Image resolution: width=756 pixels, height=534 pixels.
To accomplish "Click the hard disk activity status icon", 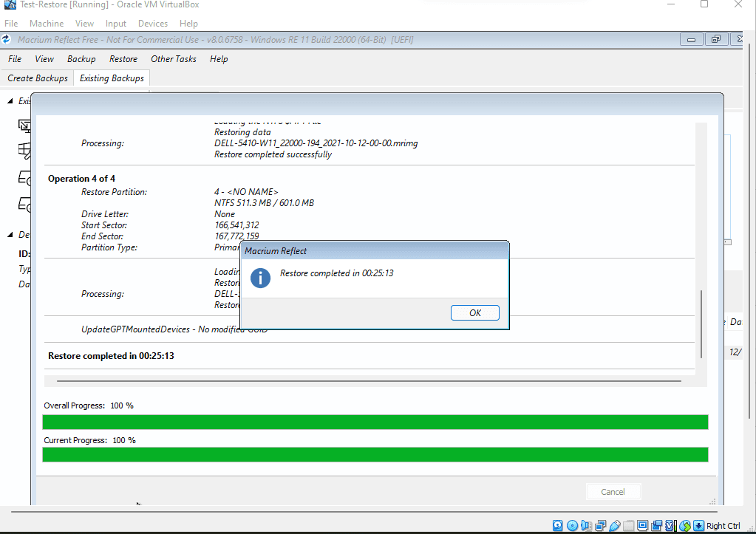I will 557,526.
